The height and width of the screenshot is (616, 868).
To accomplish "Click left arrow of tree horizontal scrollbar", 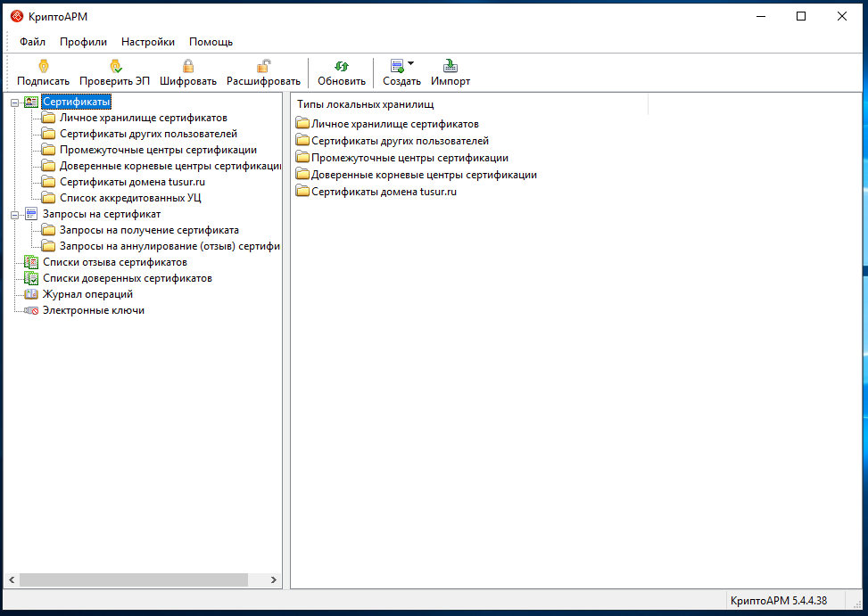I will click(x=12, y=579).
